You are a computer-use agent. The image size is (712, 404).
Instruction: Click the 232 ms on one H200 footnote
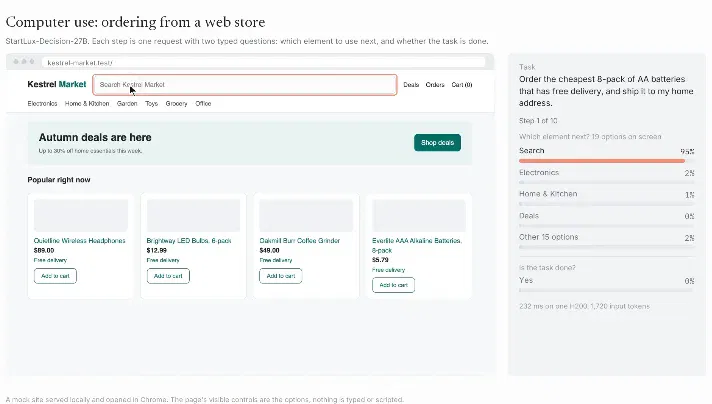[584, 306]
